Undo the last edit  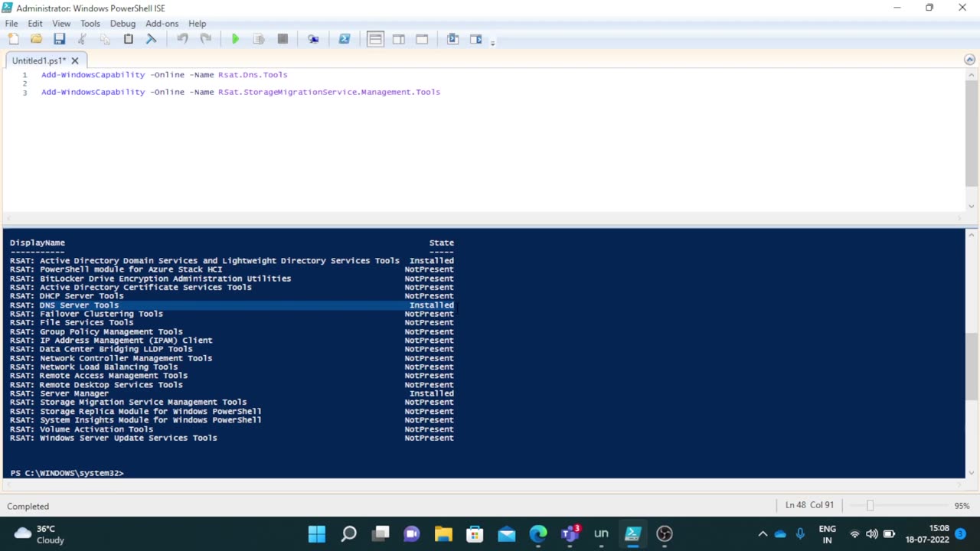pos(182,39)
